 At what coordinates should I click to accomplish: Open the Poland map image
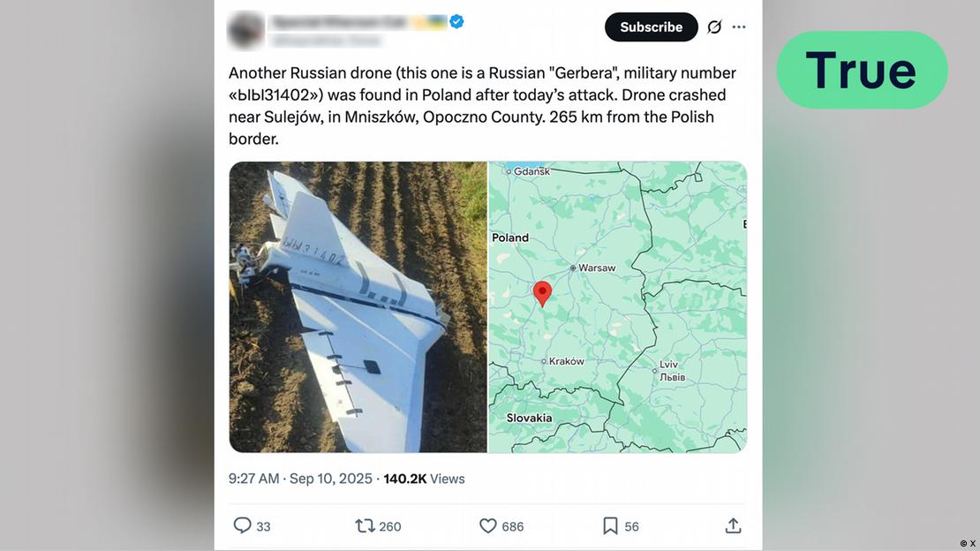[x=617, y=306]
